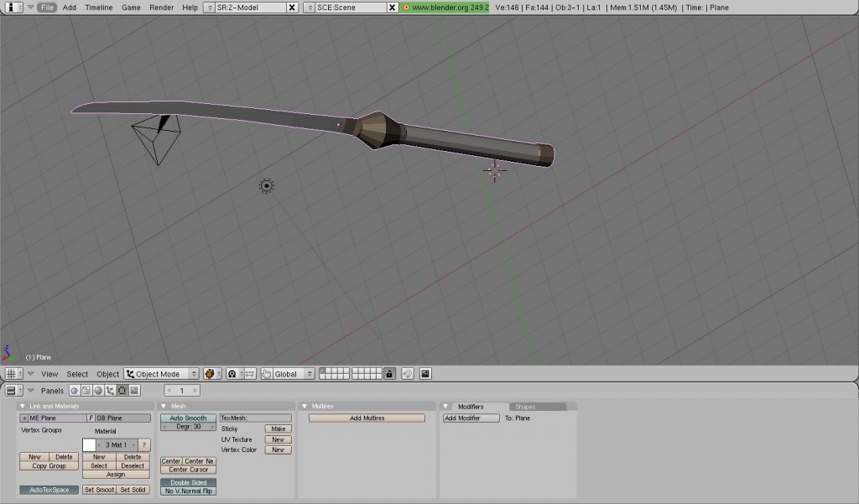Delete the SR:2-Model screen with X
859x504 pixels.
[x=292, y=8]
